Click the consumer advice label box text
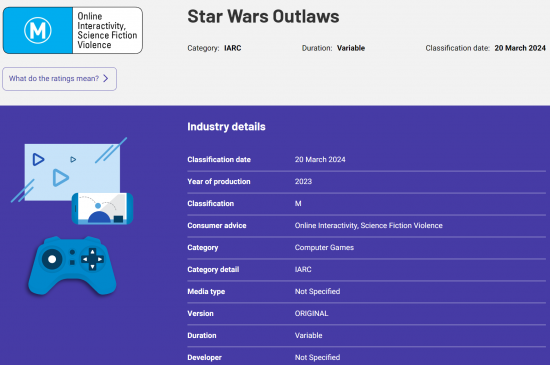The height and width of the screenshot is (365, 550). (x=107, y=31)
